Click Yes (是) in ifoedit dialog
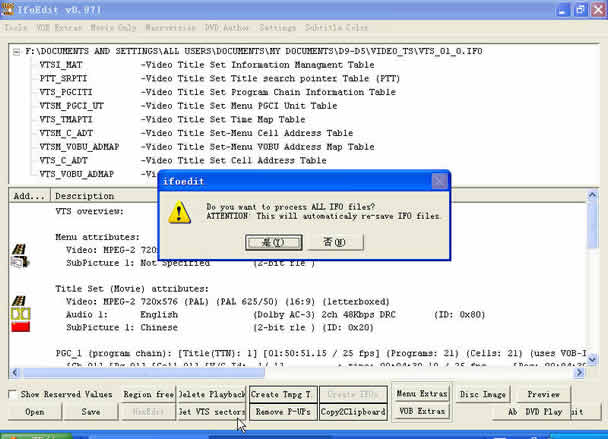This screenshot has height=439, width=608. pyautogui.click(x=274, y=242)
